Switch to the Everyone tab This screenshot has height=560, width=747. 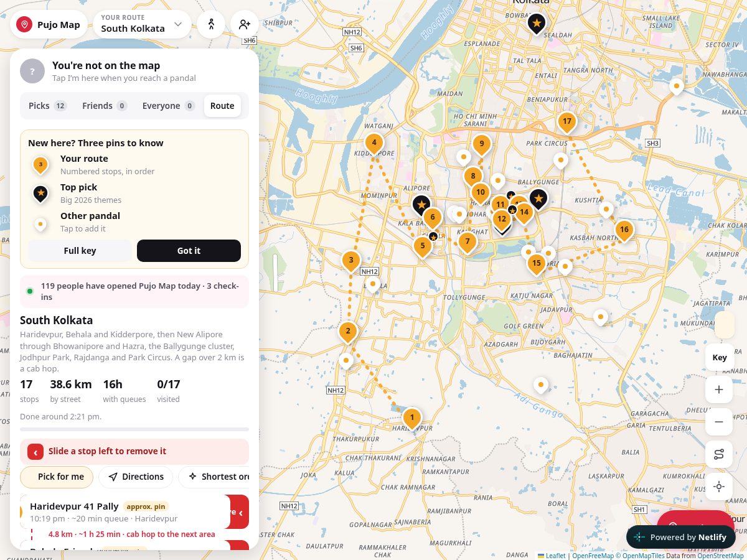tap(168, 106)
